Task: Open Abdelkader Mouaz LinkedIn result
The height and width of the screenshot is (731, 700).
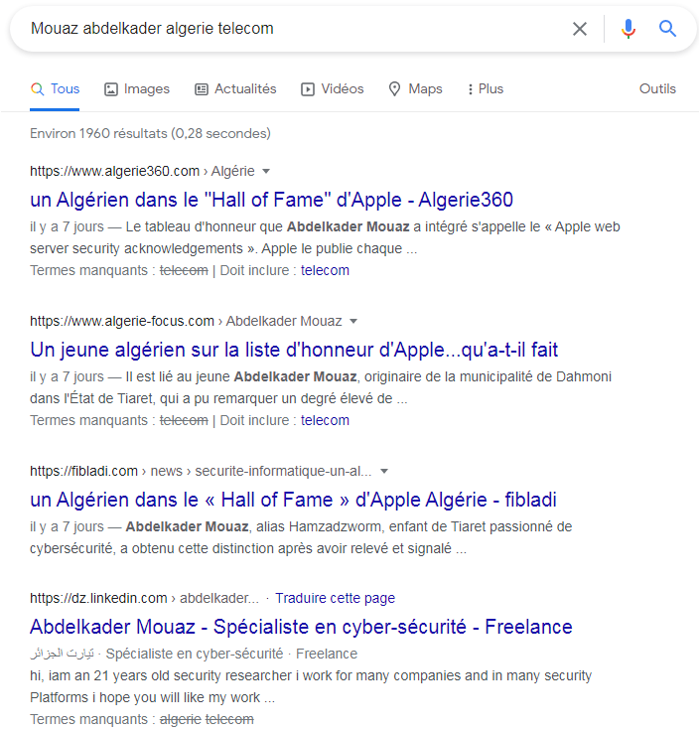Action: (301, 627)
